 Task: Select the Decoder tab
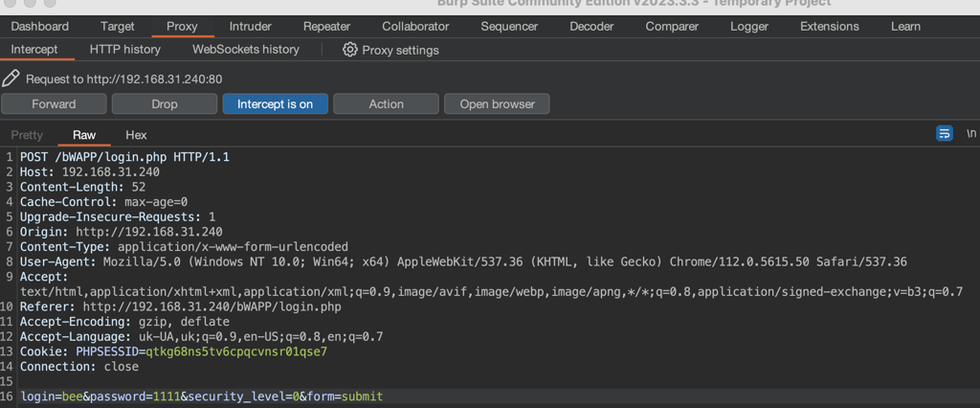click(591, 26)
